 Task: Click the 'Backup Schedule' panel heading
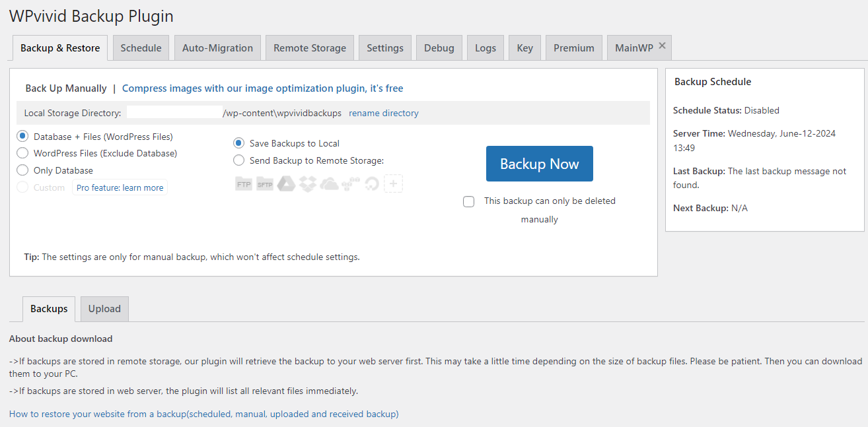[713, 82]
